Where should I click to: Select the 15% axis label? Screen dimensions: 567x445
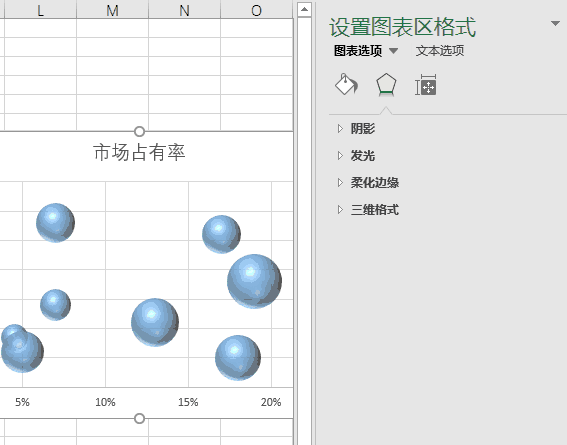pos(188,402)
